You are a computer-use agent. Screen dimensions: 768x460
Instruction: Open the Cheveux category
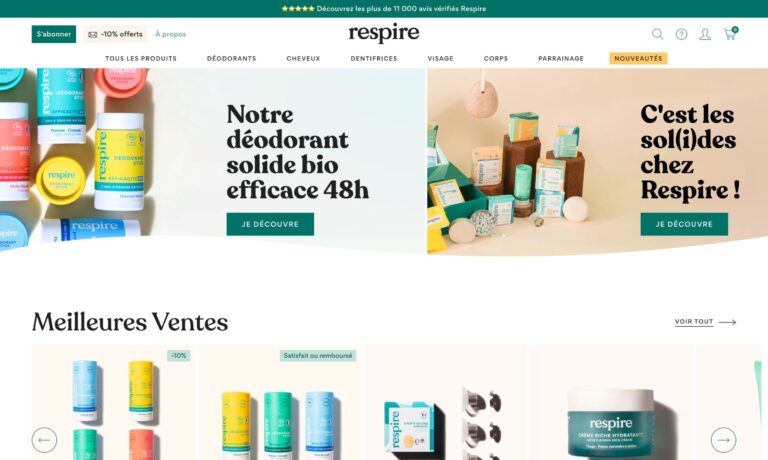click(303, 58)
